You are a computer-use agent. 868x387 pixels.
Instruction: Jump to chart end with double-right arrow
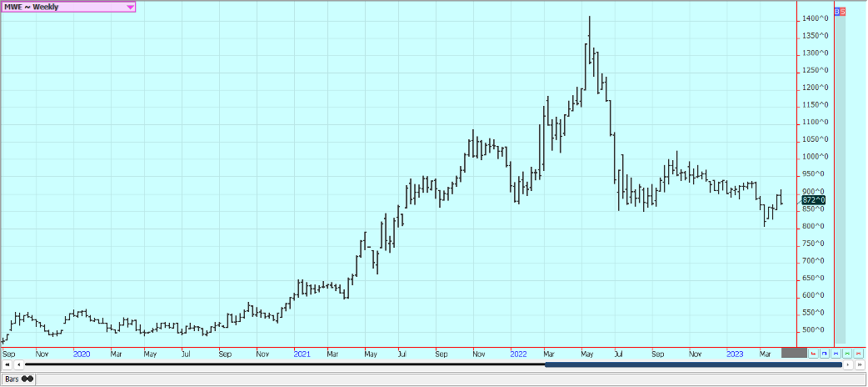pyautogui.click(x=858, y=364)
